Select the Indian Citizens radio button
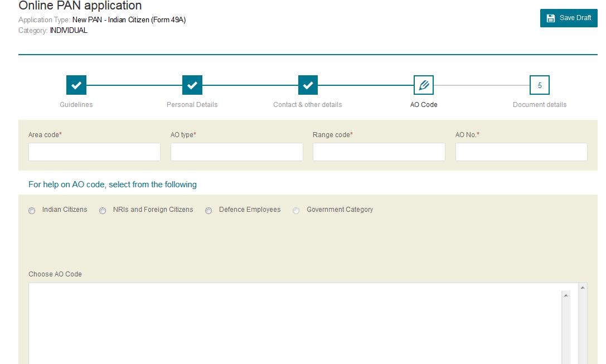606x364 pixels. coord(32,211)
